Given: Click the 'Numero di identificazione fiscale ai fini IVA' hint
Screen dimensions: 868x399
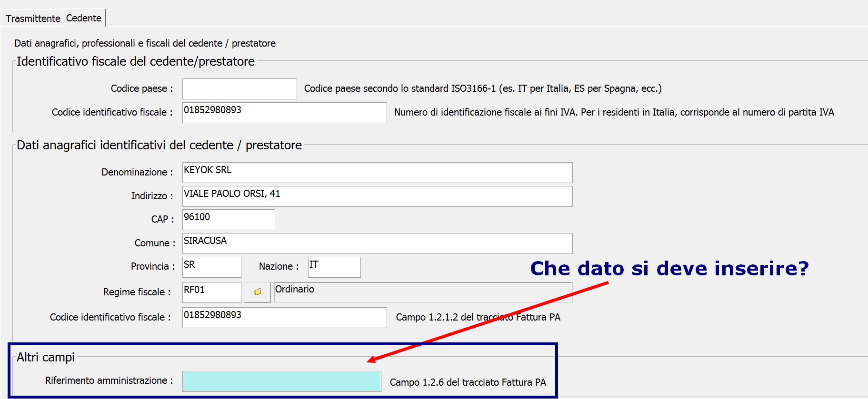Looking at the screenshot, I should click(614, 112).
